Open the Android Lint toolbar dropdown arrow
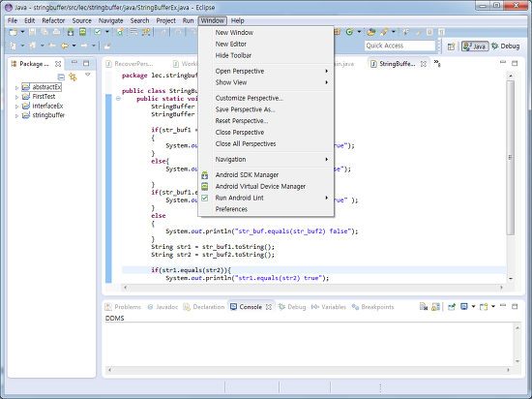The width and height of the screenshot is (532, 399). pyautogui.click(x=106, y=32)
